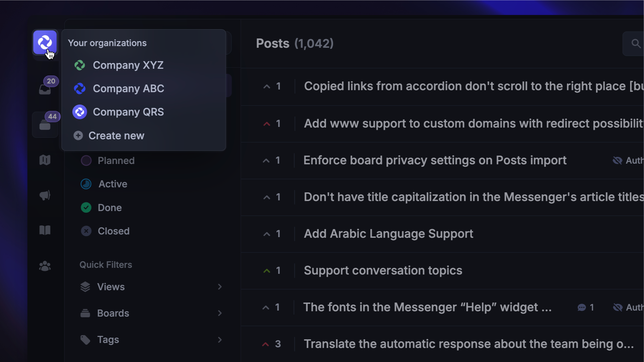
Task: Filter posts by Done status
Action: pos(109,208)
